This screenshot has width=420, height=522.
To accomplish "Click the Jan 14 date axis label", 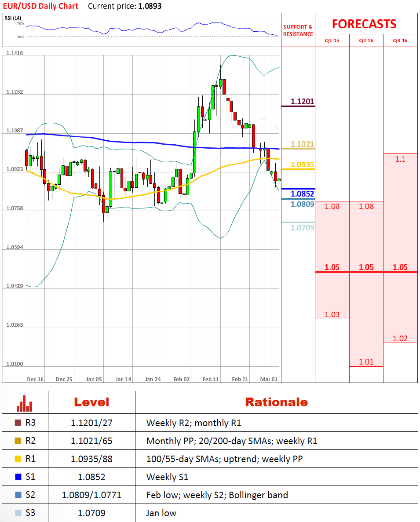I will pos(123,379).
